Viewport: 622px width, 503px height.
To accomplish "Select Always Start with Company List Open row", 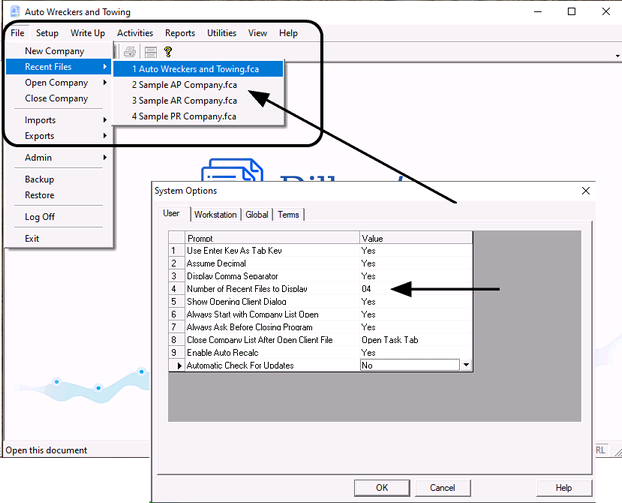I will 321,314.
